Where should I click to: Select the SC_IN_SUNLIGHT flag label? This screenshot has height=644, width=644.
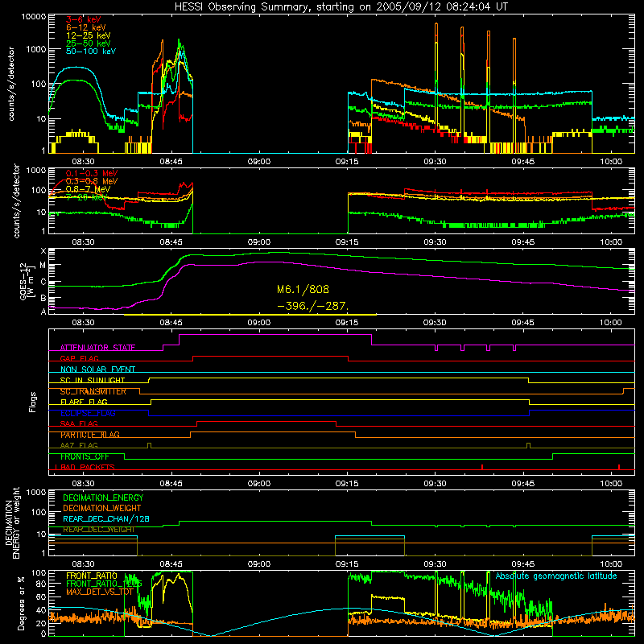(93, 380)
